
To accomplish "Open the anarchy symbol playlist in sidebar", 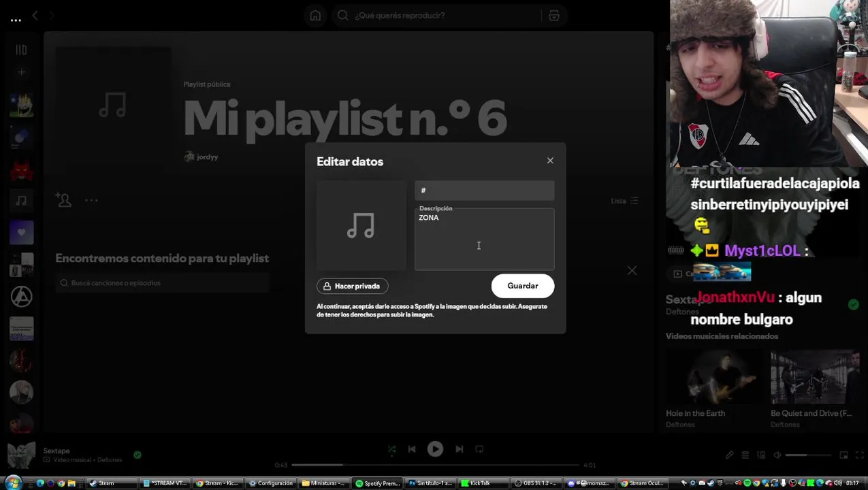I will pyautogui.click(x=21, y=297).
